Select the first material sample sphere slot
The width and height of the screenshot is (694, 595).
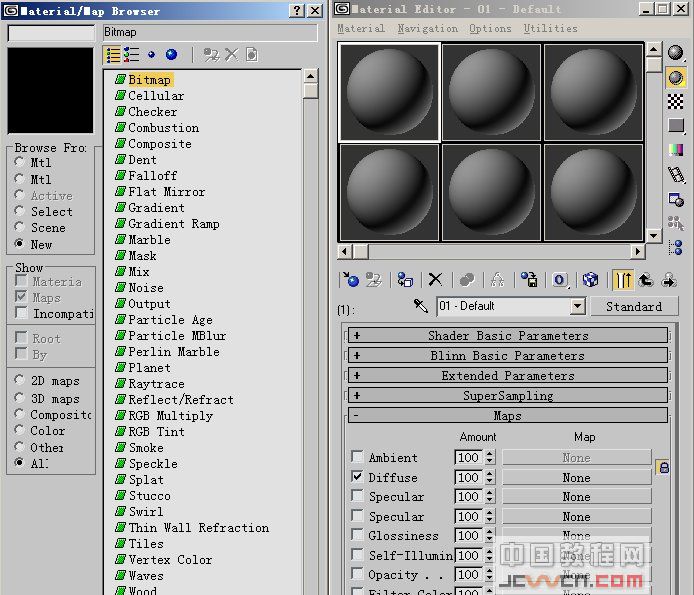[x=389, y=92]
